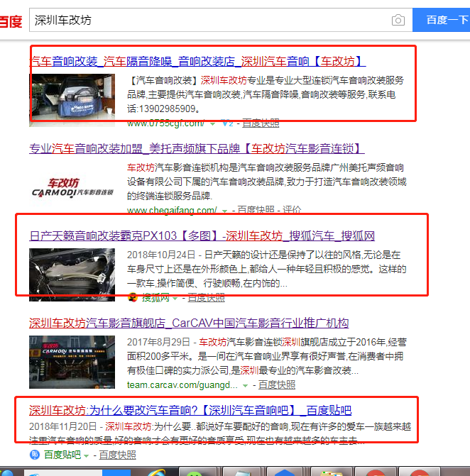This screenshot has width=470, height=476.
Task: Open 评价 link for chegaifang.com result
Action: point(292,210)
